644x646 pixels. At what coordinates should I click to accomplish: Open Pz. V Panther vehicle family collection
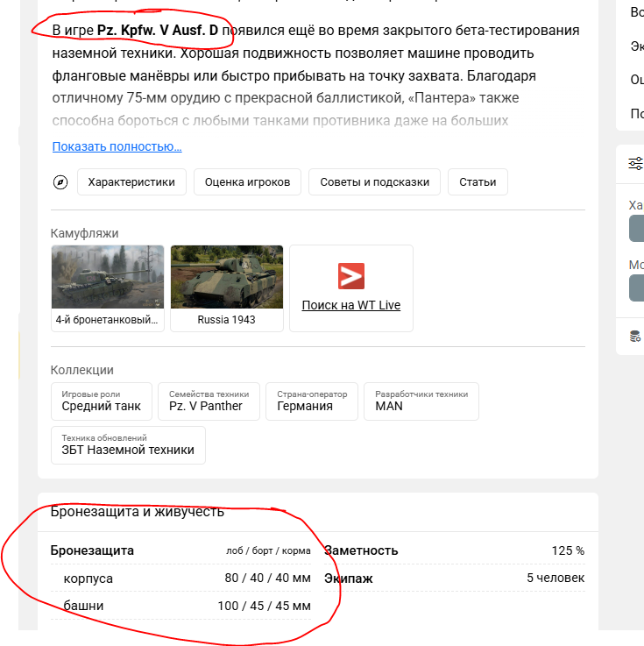pos(209,401)
